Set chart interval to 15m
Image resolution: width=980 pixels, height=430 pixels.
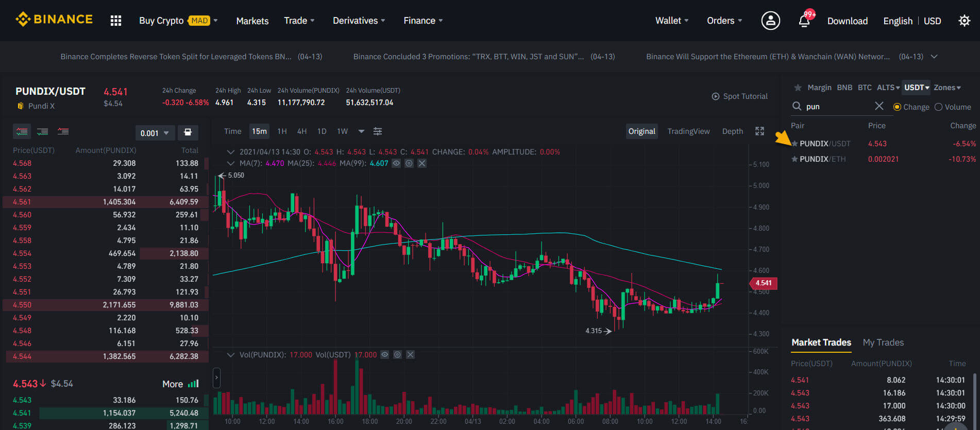click(259, 131)
